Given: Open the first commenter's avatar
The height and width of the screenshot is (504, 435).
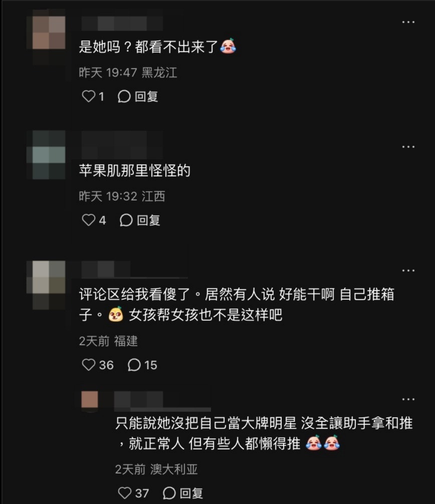Looking at the screenshot, I should pyautogui.click(x=49, y=33).
